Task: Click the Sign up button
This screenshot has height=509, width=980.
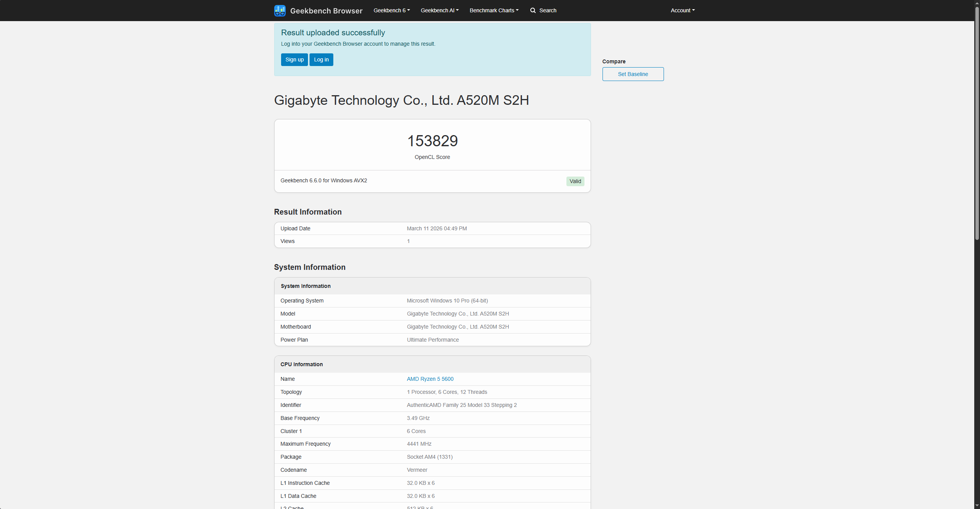Action: 294,59
